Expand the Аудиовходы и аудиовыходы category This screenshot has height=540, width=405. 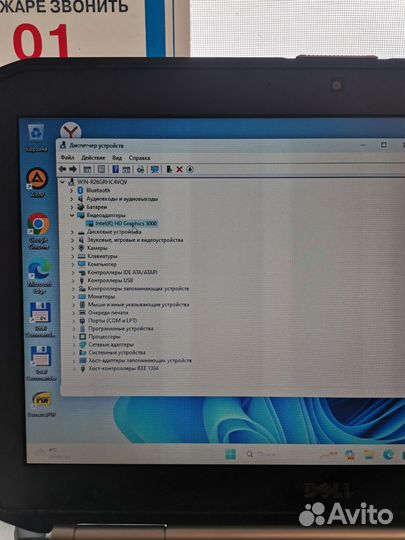pos(72,199)
